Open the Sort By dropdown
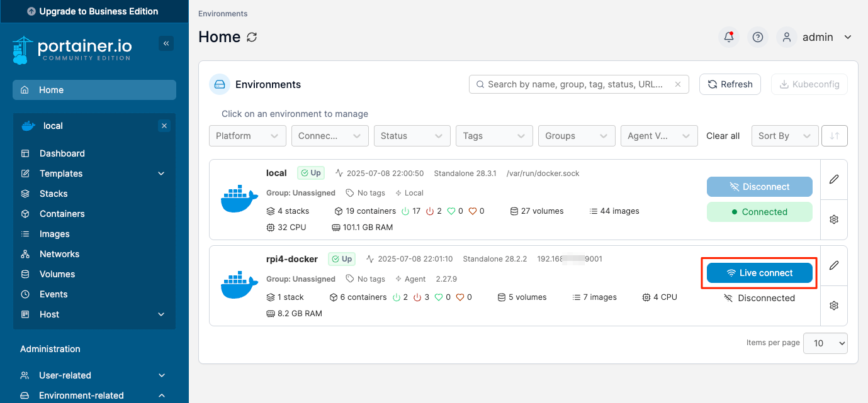The image size is (868, 403). tap(785, 136)
